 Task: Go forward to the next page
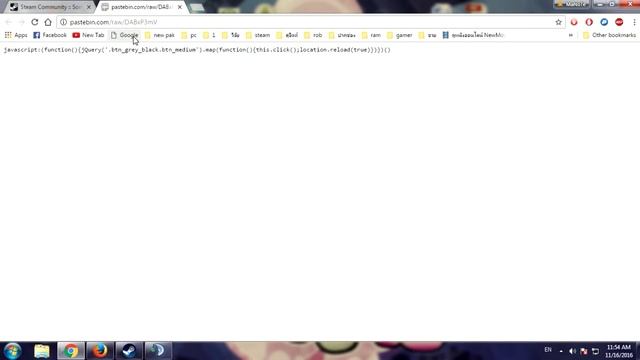(x=22, y=22)
